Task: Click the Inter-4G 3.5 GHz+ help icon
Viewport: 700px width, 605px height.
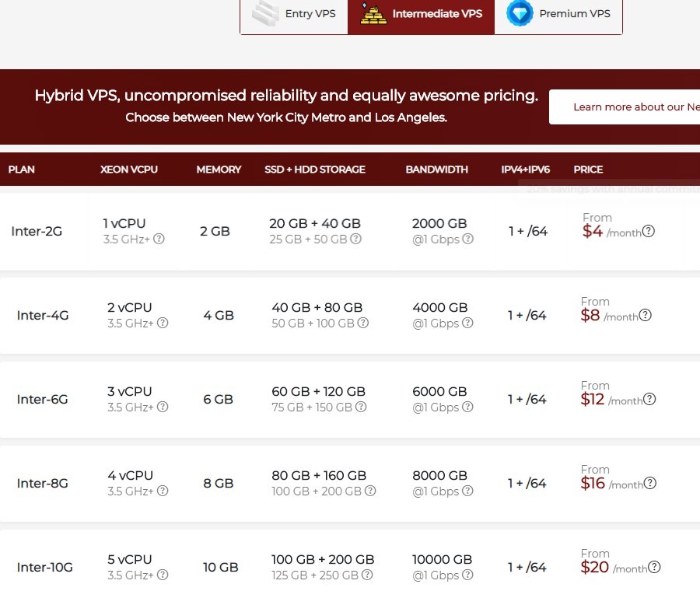Action: [x=163, y=323]
